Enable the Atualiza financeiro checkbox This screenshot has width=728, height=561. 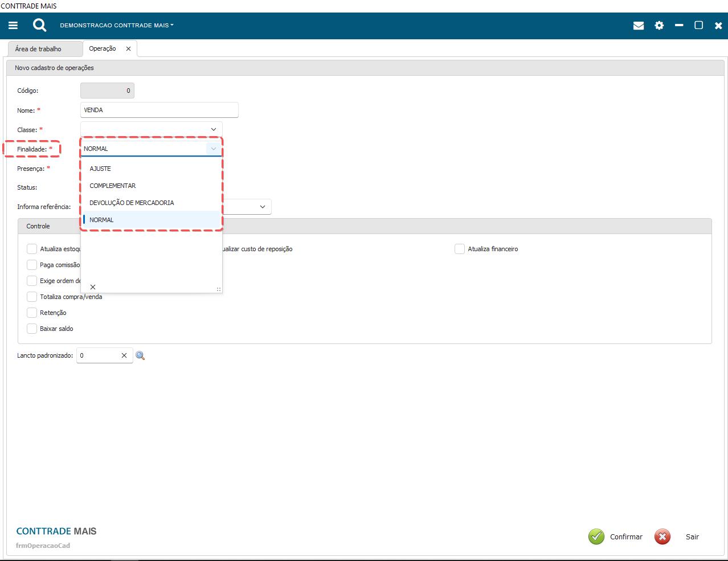460,249
